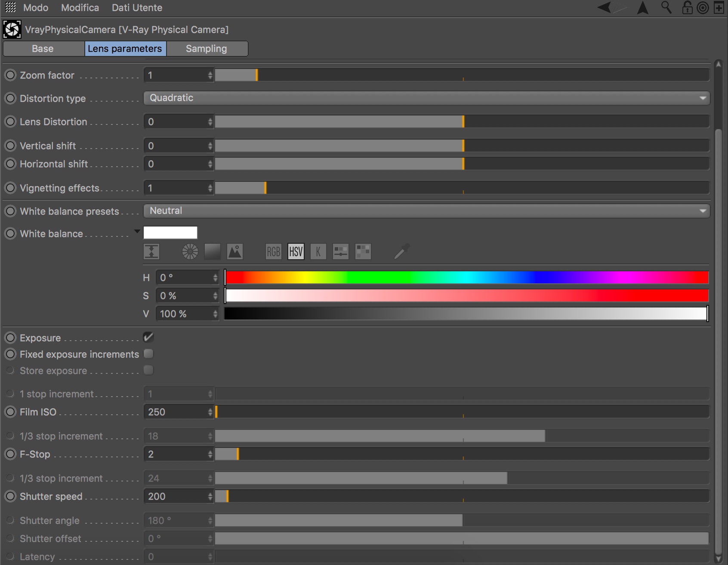Toggle Vertical shift animation dot
The height and width of the screenshot is (565, 728).
click(10, 146)
